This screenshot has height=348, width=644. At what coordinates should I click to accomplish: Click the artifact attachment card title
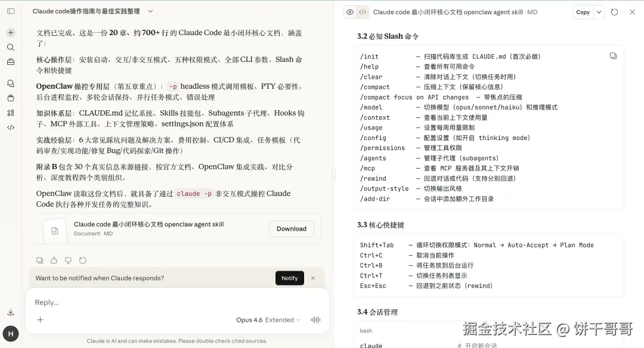coord(148,224)
